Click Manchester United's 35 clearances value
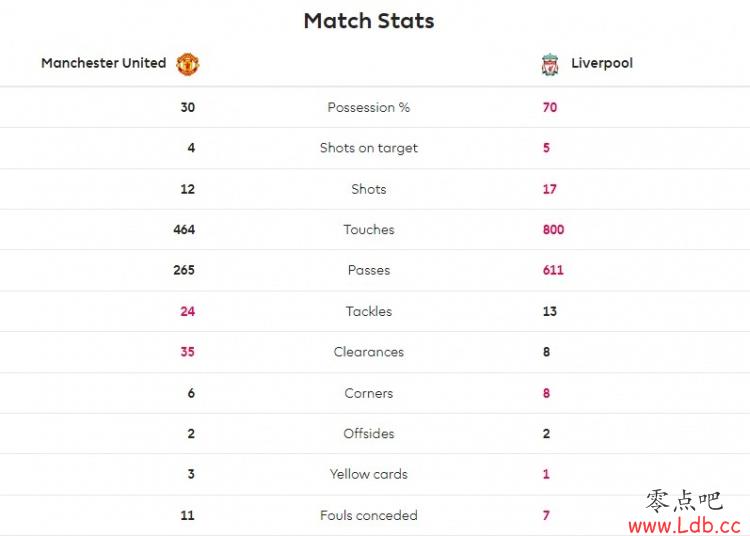750x536 pixels. point(188,352)
